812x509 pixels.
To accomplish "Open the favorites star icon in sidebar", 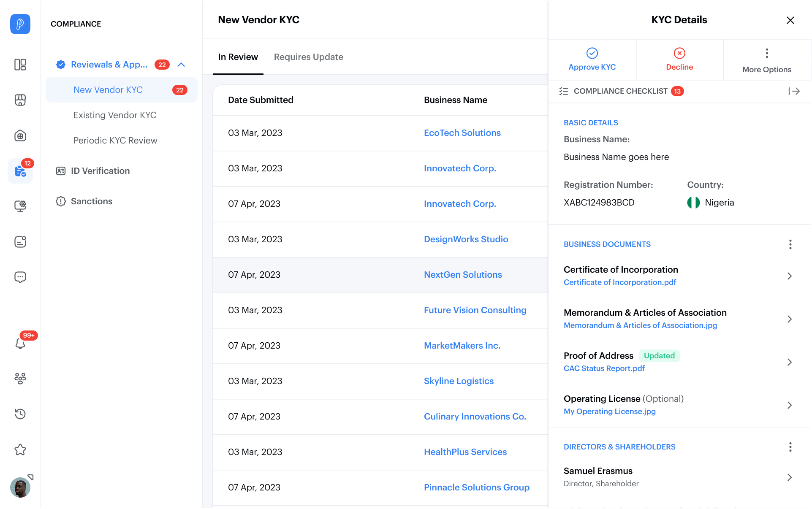I will click(20, 449).
